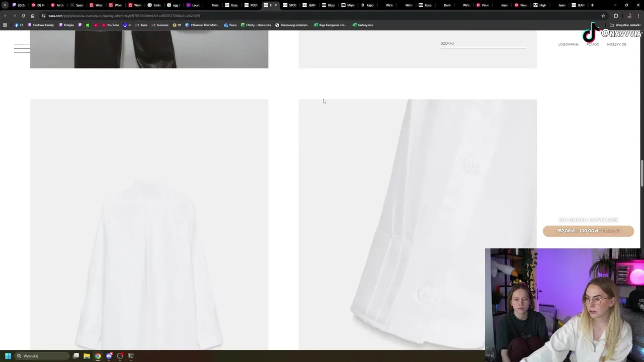This screenshot has height=362, width=644.
Task: Switch to High tab
Action: (540, 5)
